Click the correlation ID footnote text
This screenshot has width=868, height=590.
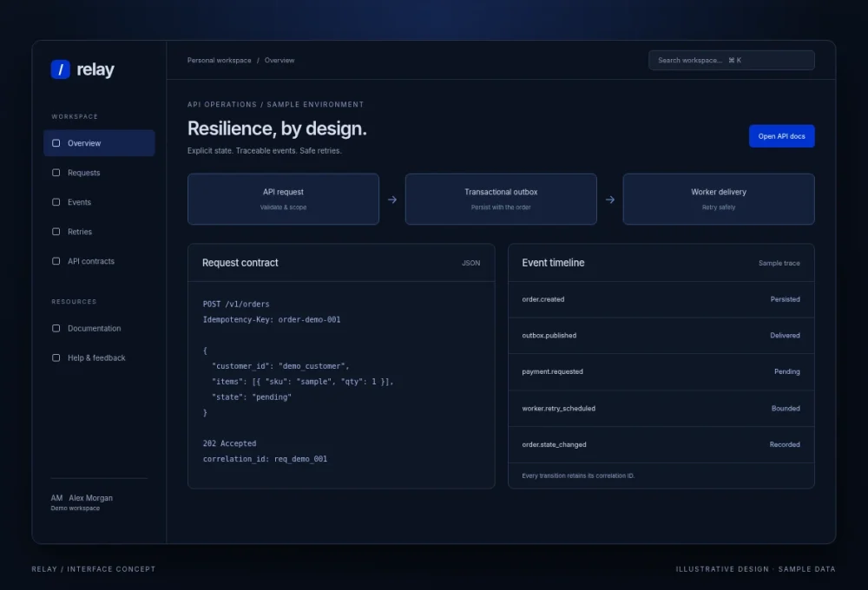(x=578, y=475)
